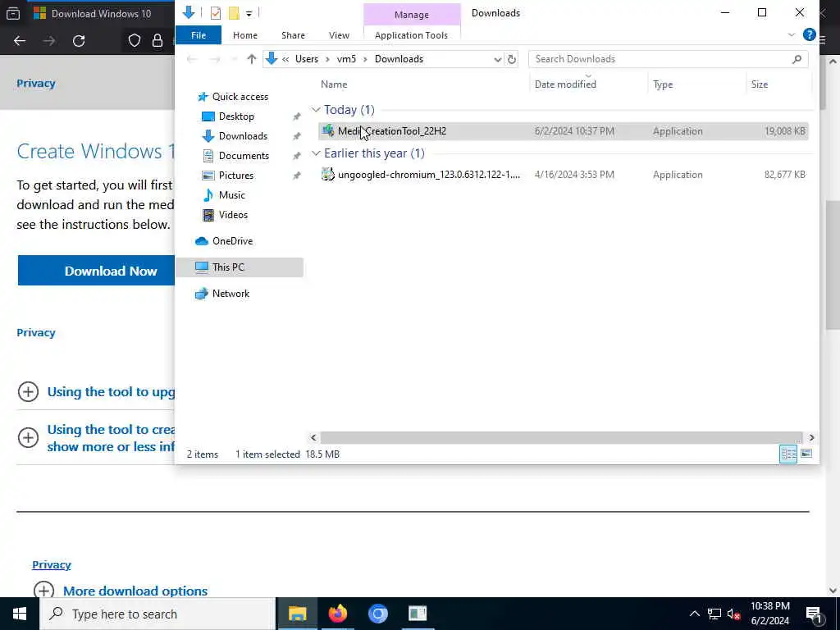The image size is (840, 630).
Task: Switch to Large icons view button
Action: pyautogui.click(x=806, y=454)
